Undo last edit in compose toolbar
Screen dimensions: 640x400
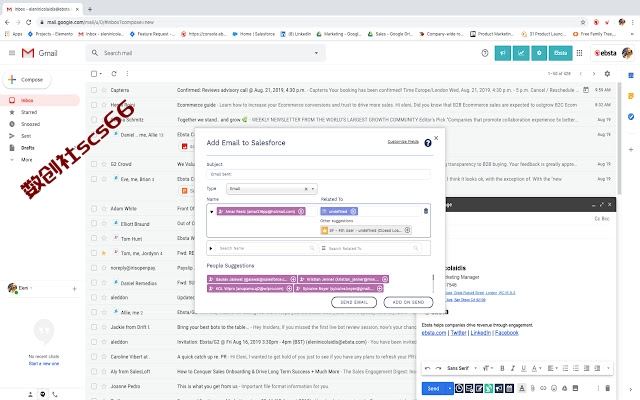click(427, 368)
